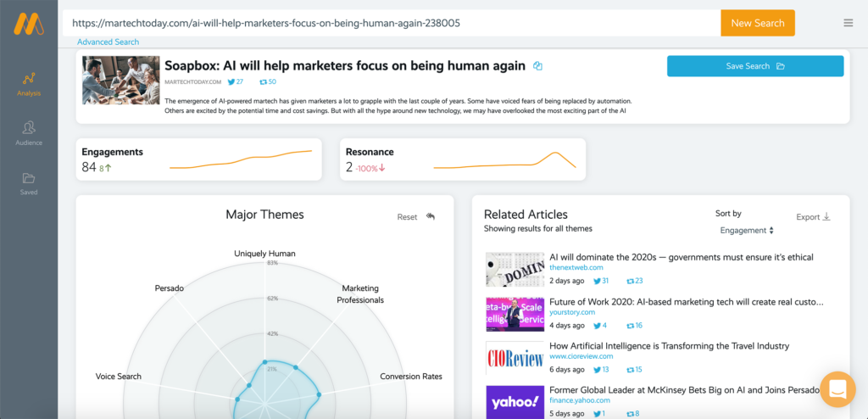Click the orange M logo
The height and width of the screenshot is (419, 868).
pyautogui.click(x=29, y=23)
